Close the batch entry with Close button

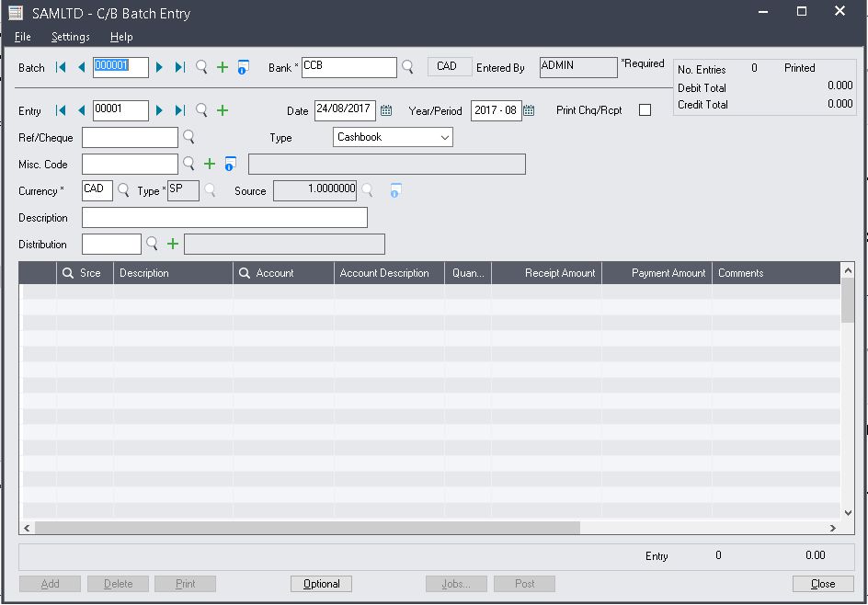823,584
